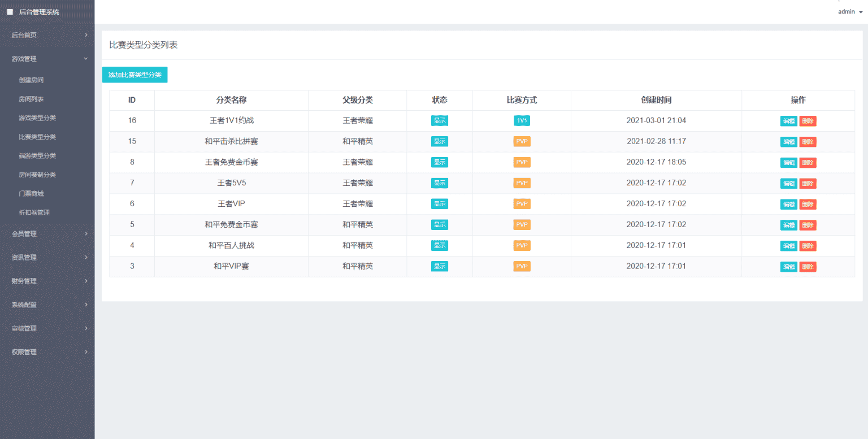
Task: Go to 门票商城 menu item
Action: pos(31,194)
